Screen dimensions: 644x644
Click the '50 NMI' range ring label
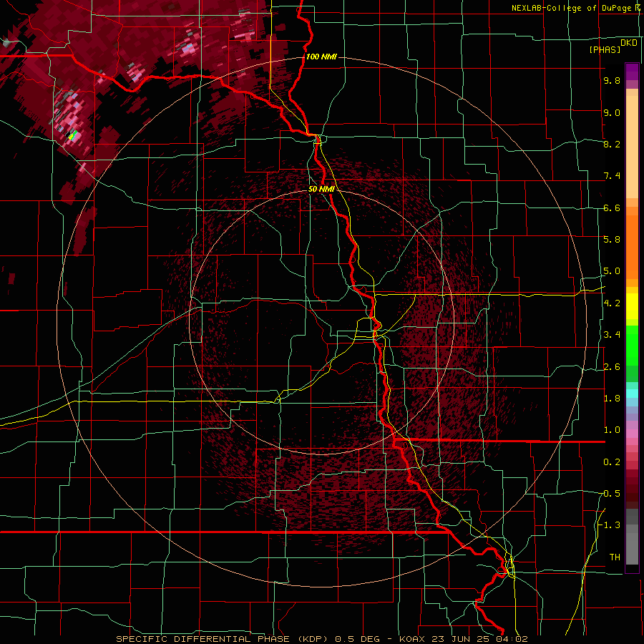[x=321, y=190]
